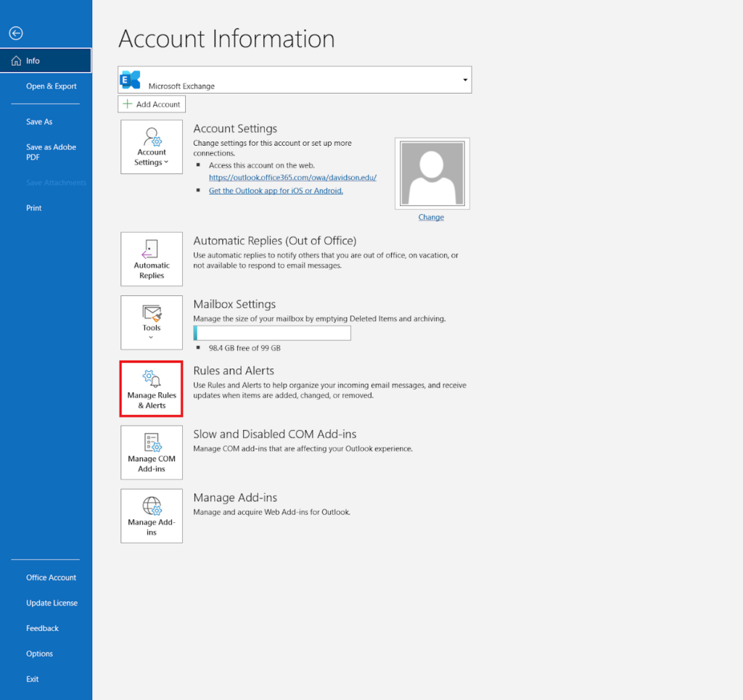Click the Get the Outlook app link

tap(276, 190)
